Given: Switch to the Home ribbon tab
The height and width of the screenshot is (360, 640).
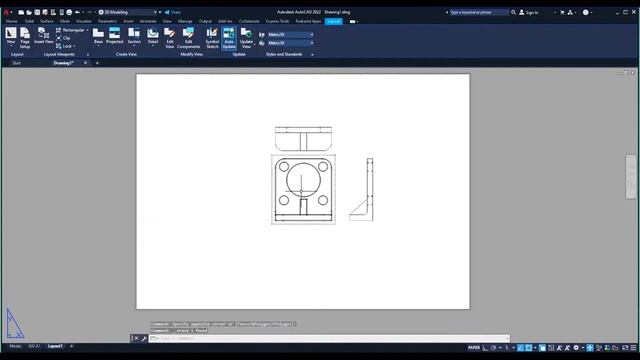Looking at the screenshot, I should (12, 21).
